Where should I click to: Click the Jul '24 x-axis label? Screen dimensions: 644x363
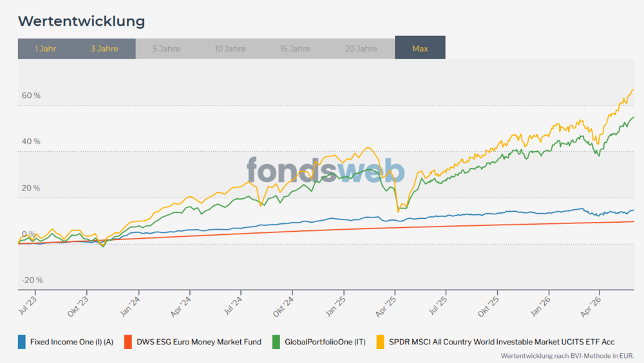(233, 306)
